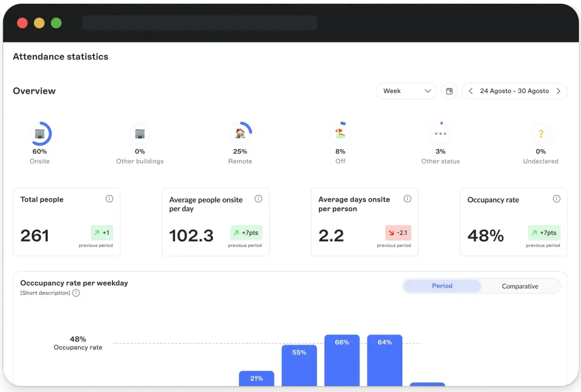Screen dimensions: 581x392
Task: Click the +1 change badge on Total people
Action: [102, 233]
